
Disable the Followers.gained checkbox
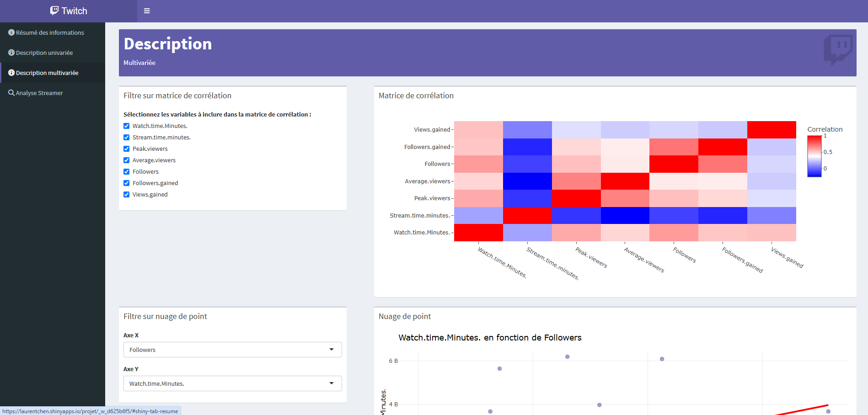(x=127, y=183)
